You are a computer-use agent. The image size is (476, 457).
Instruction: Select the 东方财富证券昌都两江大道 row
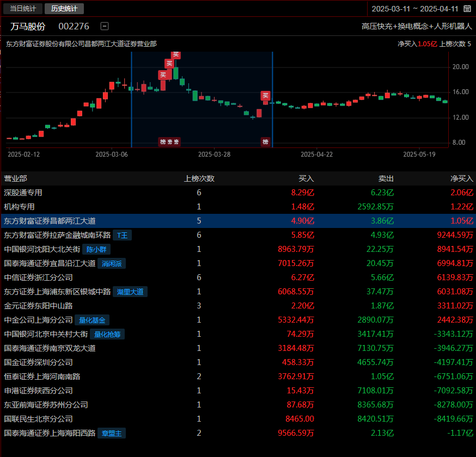238,221
